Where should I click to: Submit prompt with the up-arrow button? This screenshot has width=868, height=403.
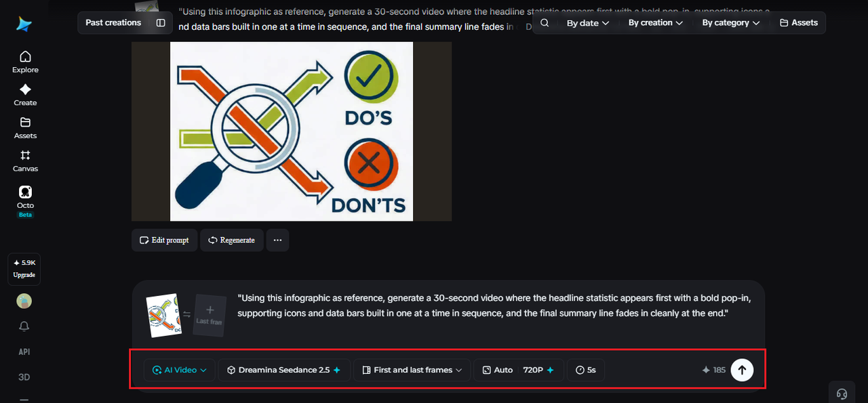click(742, 370)
